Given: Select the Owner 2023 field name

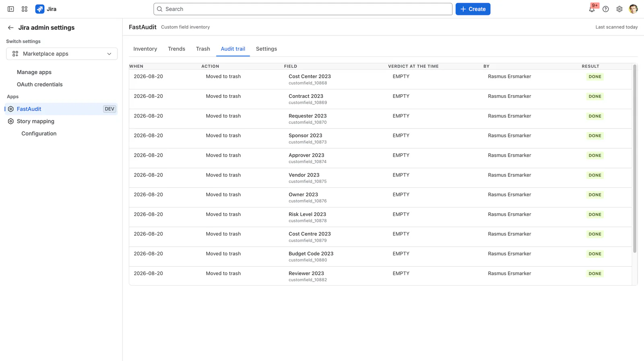Looking at the screenshot, I should pos(303,194).
